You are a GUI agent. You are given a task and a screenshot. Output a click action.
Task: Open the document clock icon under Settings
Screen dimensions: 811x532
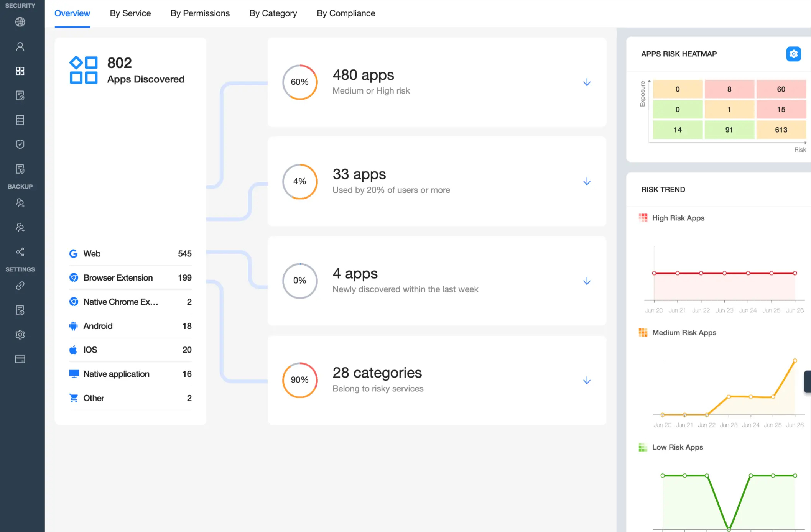point(20,310)
